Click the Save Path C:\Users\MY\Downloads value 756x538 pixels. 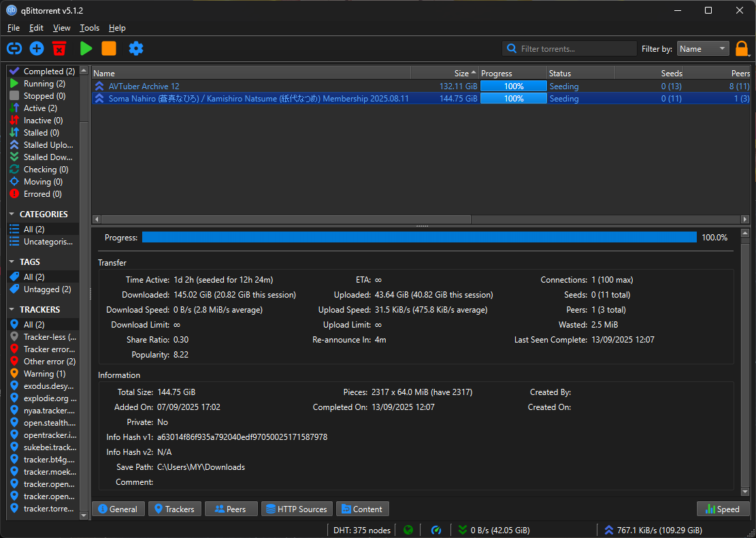click(x=201, y=467)
